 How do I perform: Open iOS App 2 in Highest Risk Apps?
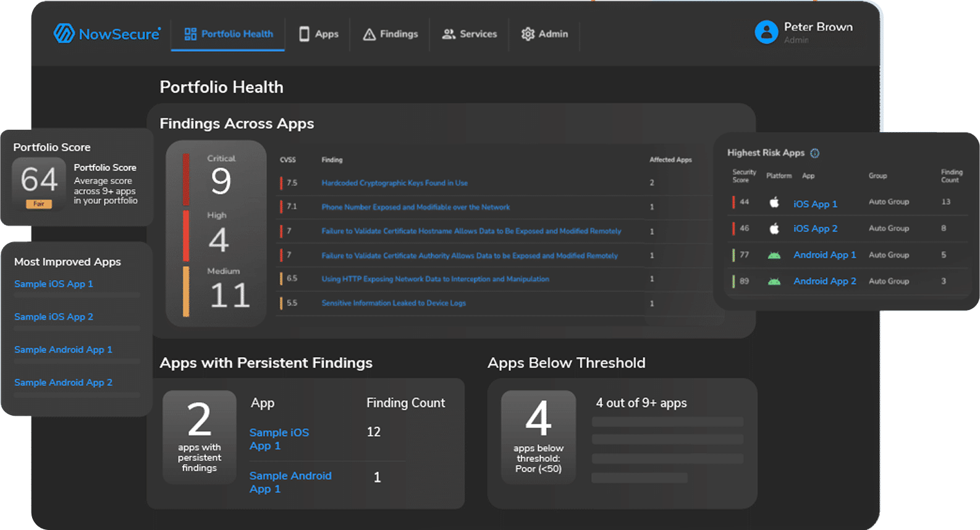point(816,229)
